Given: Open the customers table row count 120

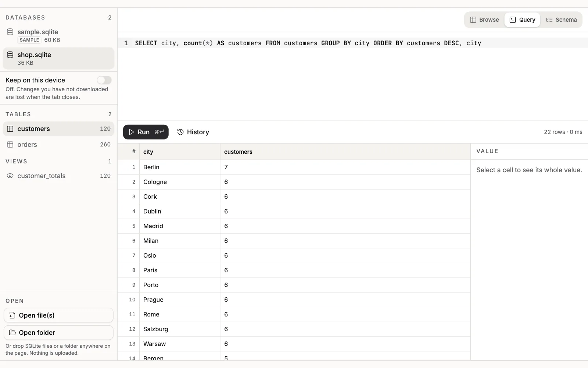Looking at the screenshot, I should coord(105,129).
